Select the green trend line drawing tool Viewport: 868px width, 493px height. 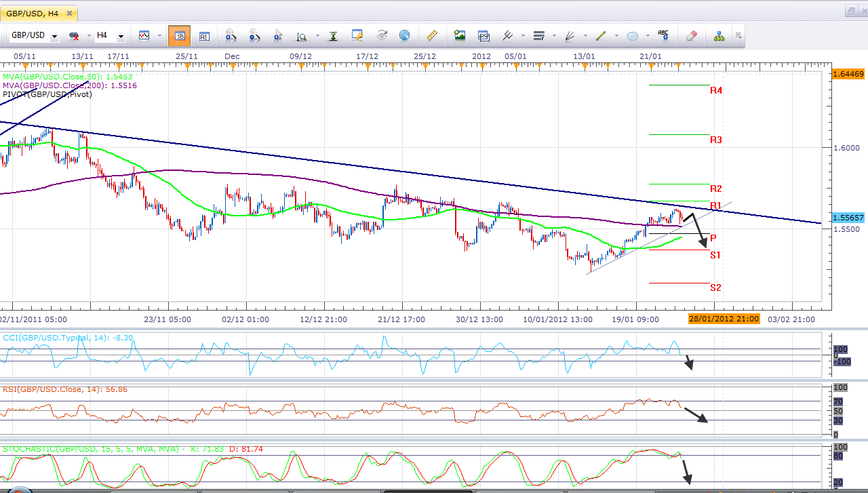pos(601,36)
